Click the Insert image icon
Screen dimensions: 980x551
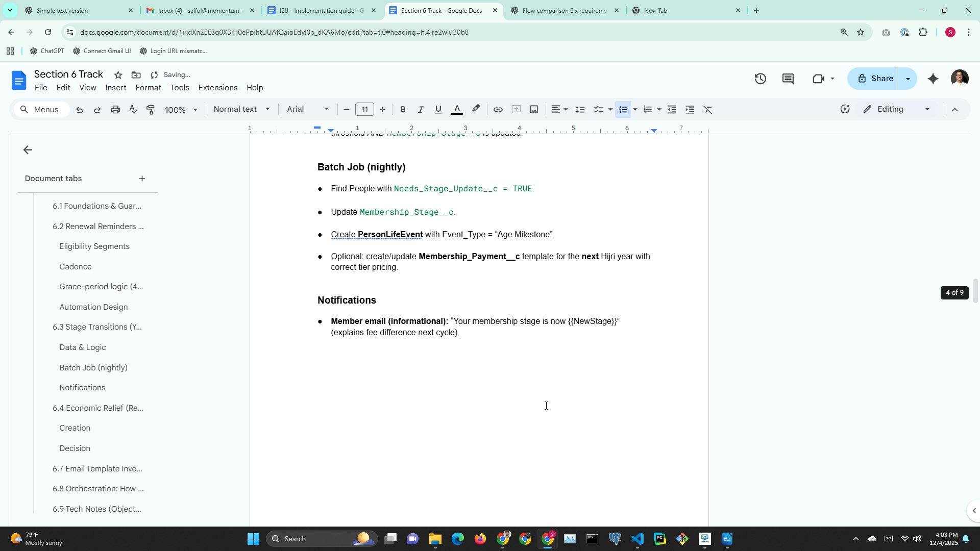coord(534,110)
